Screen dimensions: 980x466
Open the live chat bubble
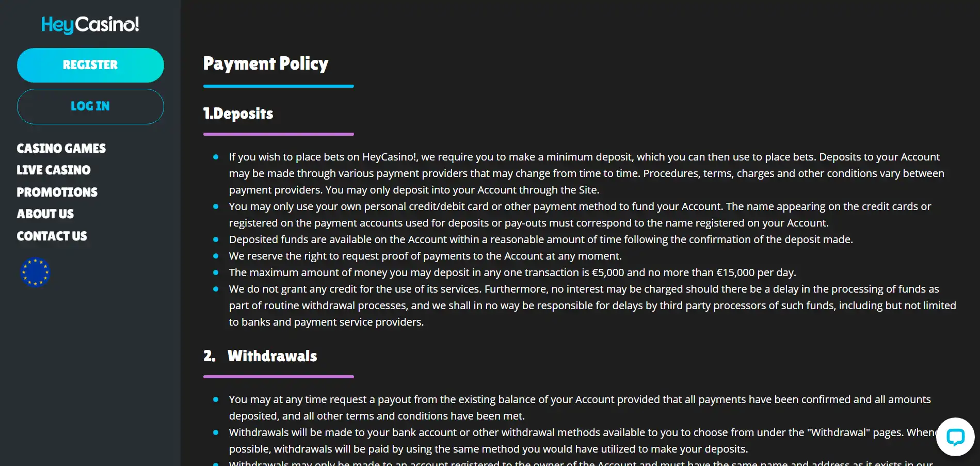tap(955, 437)
